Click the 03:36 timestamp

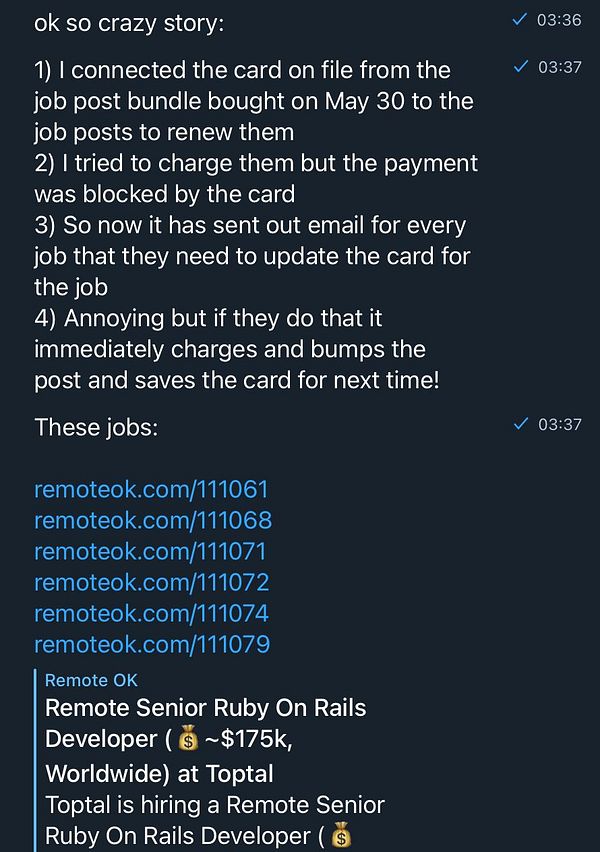[x=559, y=20]
